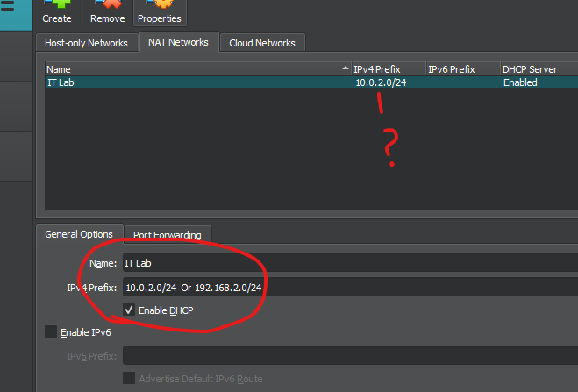
Task: Tick the Enable IPv6 checkbox
Action: pos(50,332)
